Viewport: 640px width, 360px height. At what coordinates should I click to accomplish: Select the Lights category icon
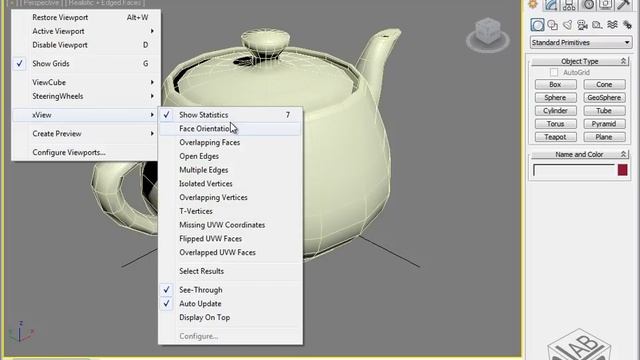568,25
